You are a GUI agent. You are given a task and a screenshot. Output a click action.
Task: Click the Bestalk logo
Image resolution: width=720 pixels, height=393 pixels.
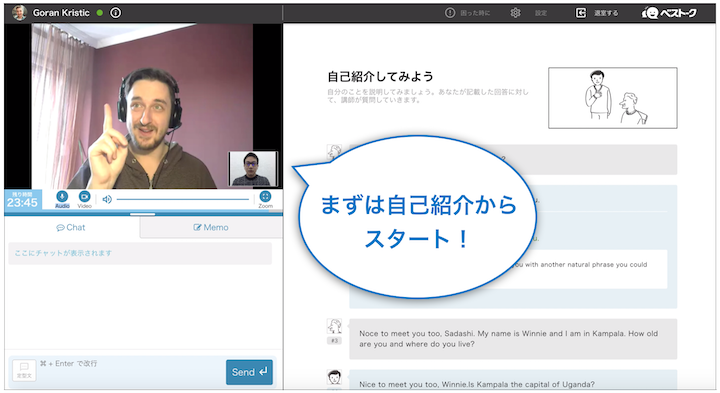669,13
